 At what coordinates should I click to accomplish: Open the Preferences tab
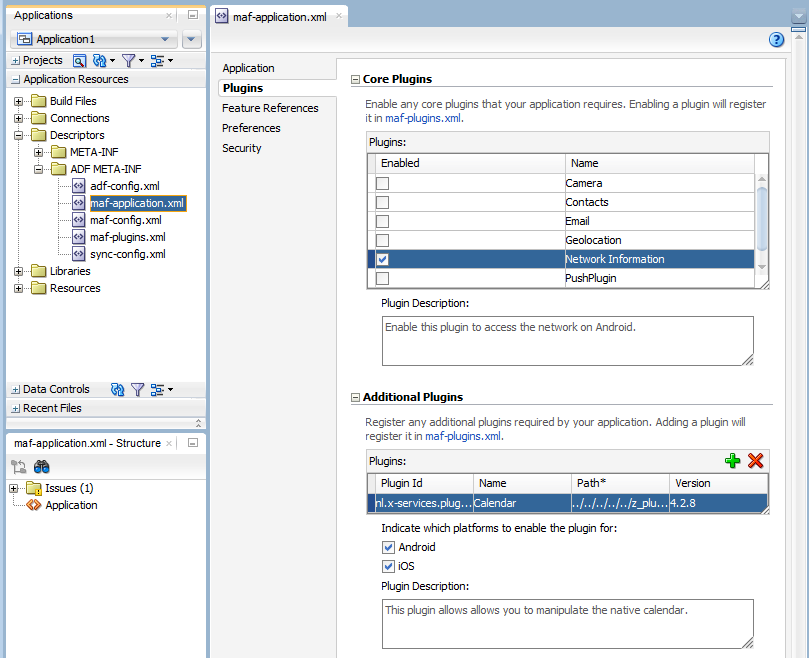click(x=251, y=128)
